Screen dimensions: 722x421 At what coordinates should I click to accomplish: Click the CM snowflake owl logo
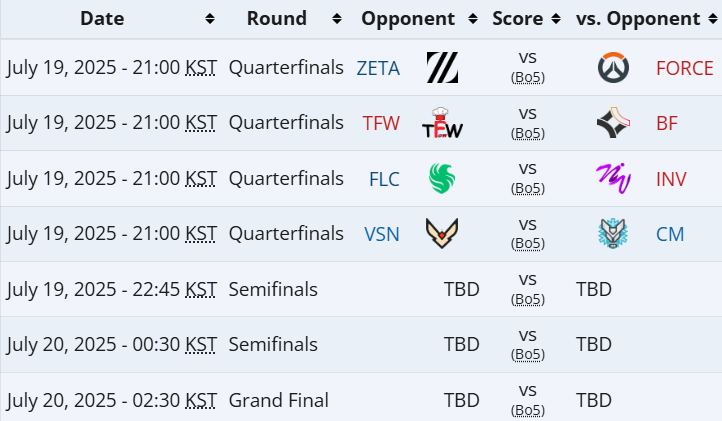point(613,234)
